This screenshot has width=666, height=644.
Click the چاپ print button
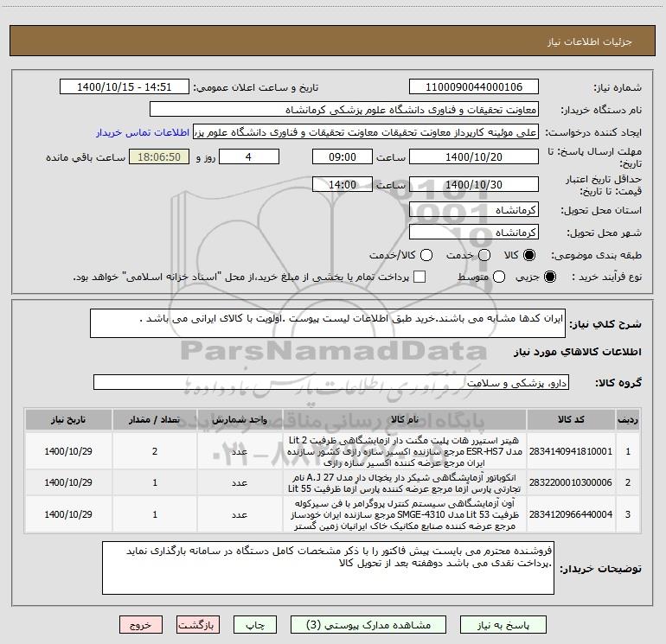pos(255,625)
